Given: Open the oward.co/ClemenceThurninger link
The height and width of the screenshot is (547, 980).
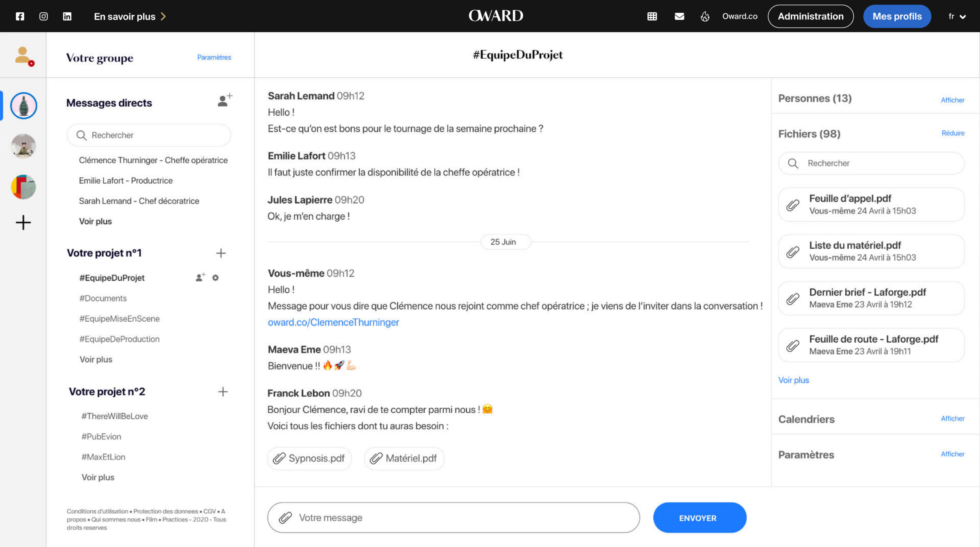Looking at the screenshot, I should (x=333, y=322).
